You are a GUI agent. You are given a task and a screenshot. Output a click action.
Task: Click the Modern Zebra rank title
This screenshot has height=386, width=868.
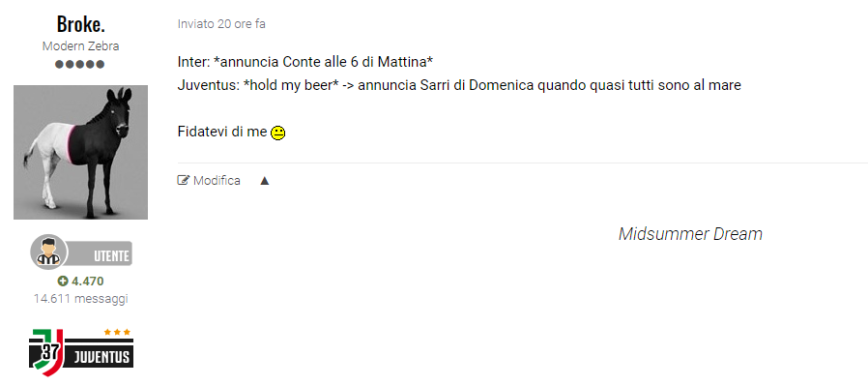[81, 46]
